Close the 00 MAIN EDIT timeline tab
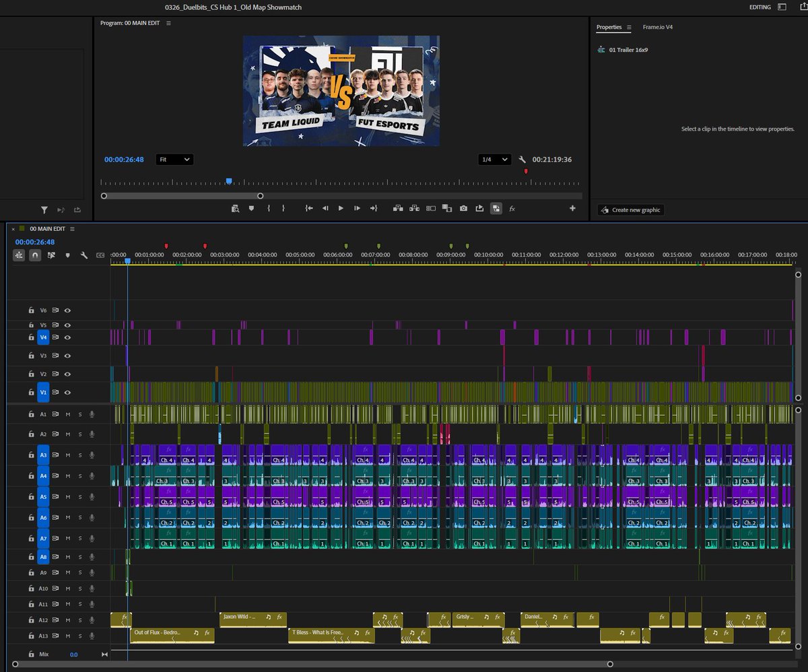This screenshot has height=672, width=808. [13, 229]
